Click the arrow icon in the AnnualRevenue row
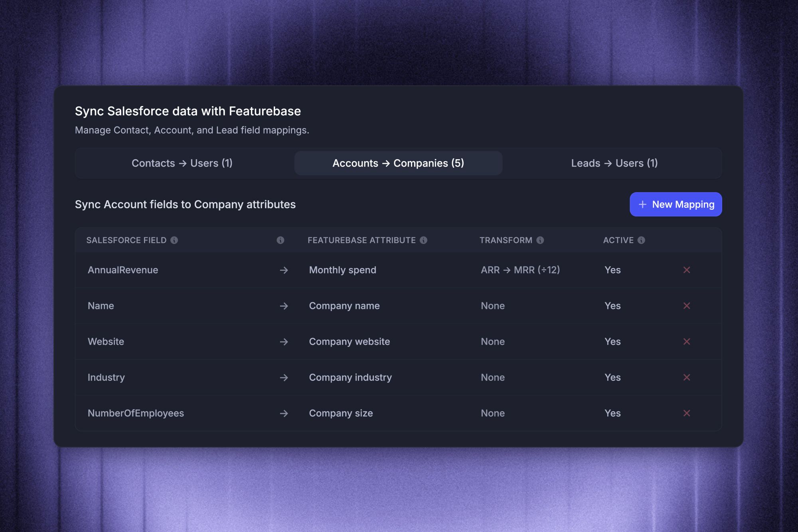Screen dimensions: 798x532 click(284, 270)
